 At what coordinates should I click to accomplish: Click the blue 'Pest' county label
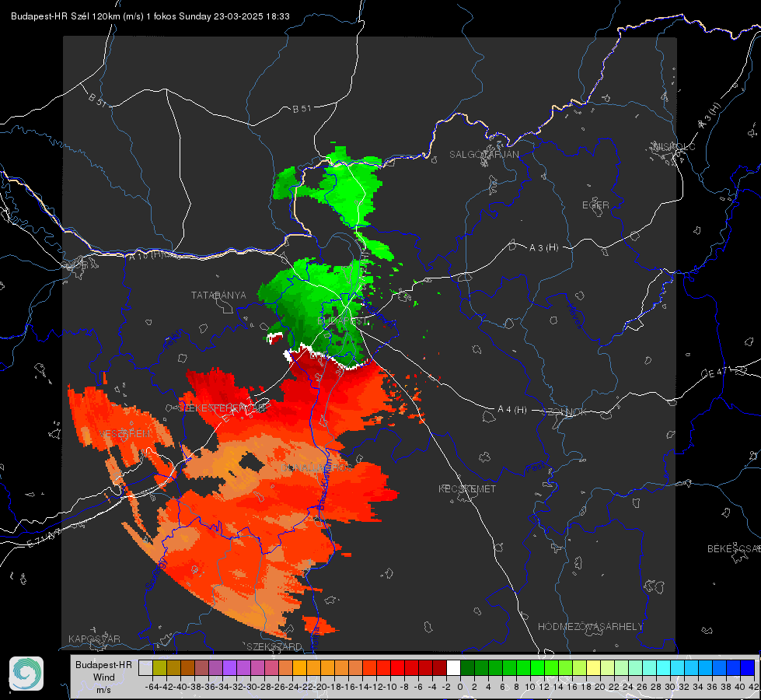click(x=536, y=467)
